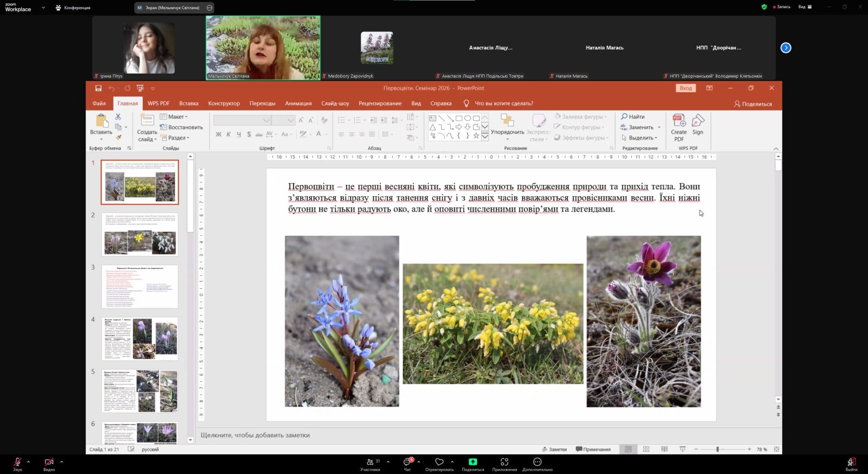This screenshot has height=474, width=868.
Task: Open the Анимация ribbon tab
Action: tap(298, 103)
